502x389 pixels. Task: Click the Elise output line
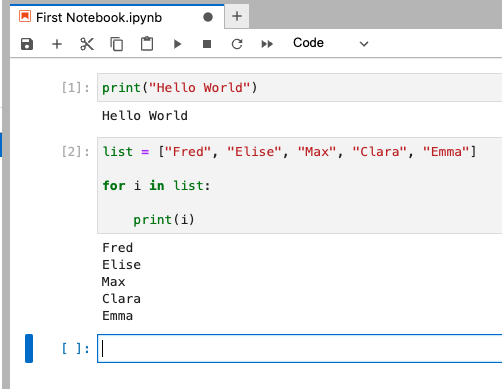[121, 265]
